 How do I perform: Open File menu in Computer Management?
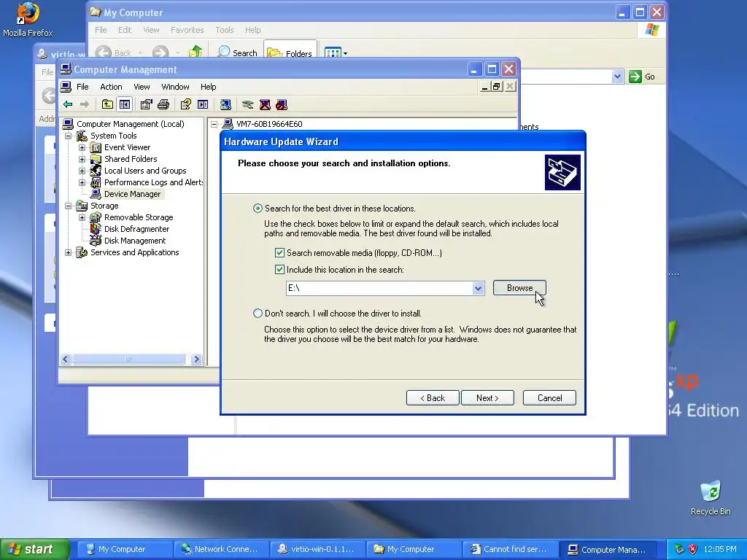pos(82,87)
